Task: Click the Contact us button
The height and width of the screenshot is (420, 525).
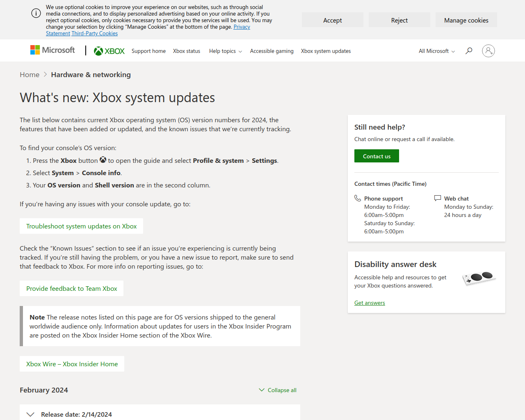Action: pyautogui.click(x=377, y=156)
